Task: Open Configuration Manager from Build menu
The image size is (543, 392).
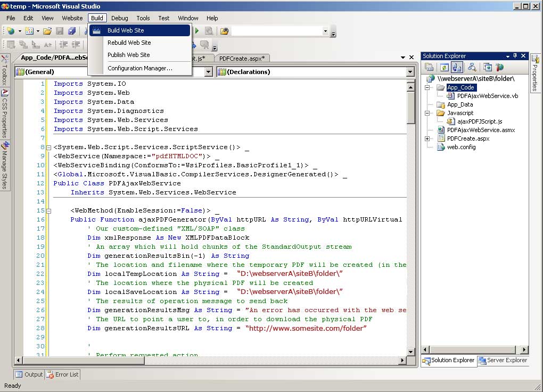Action: point(139,68)
